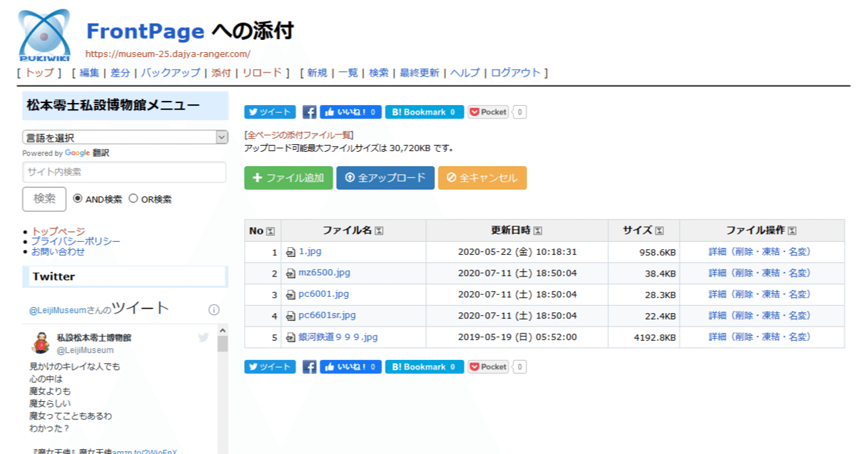
Task: Sort by the ファイル名 column sort icon
Action: coord(379,231)
